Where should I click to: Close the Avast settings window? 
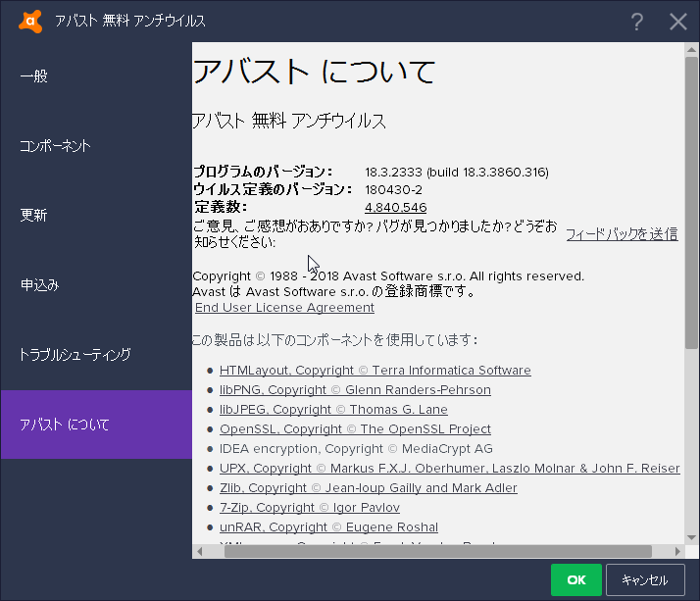677,22
